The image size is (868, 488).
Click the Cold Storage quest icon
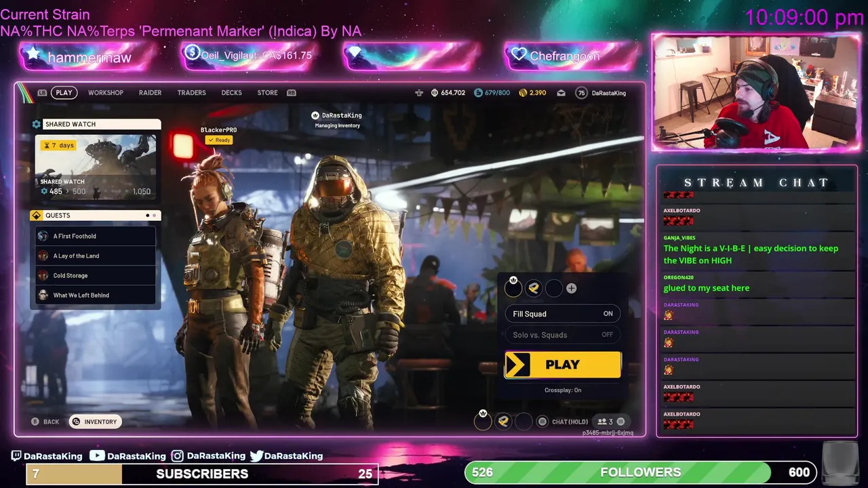tap(43, 275)
